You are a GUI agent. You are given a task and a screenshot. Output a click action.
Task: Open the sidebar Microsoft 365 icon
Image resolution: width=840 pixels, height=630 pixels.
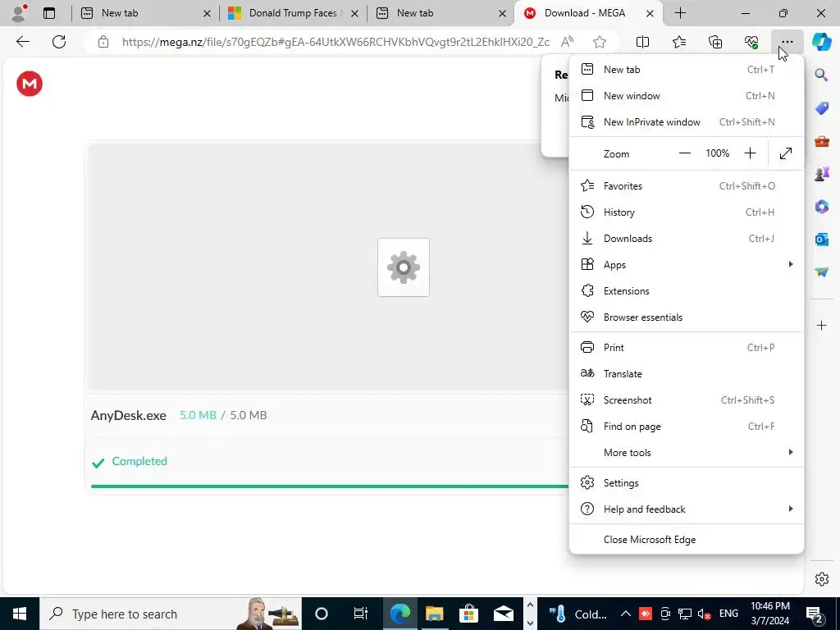pyautogui.click(x=821, y=206)
